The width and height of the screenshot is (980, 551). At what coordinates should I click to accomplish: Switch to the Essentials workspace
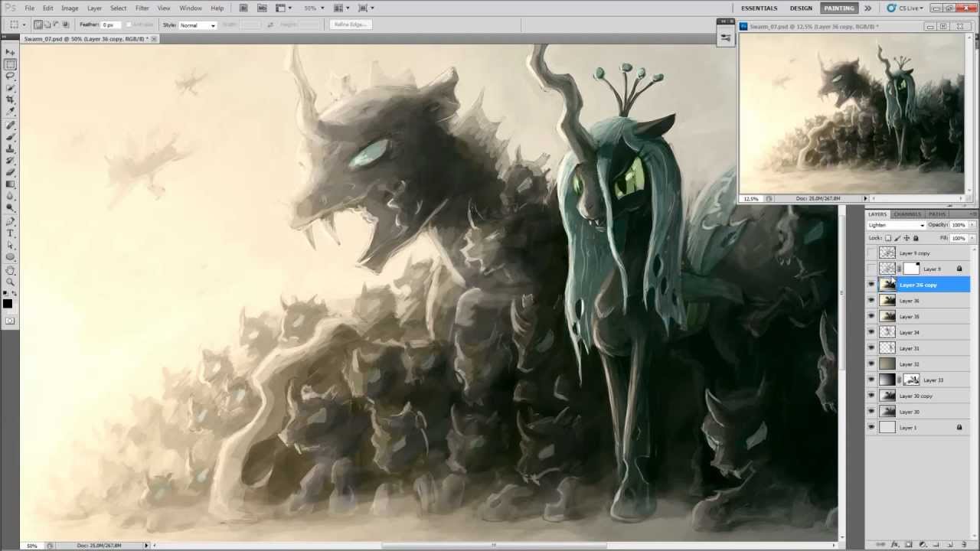(x=759, y=8)
